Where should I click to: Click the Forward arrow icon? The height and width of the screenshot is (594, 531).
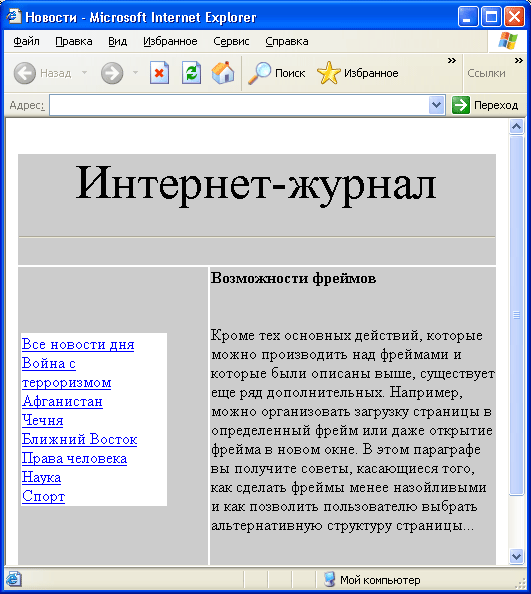pos(112,73)
